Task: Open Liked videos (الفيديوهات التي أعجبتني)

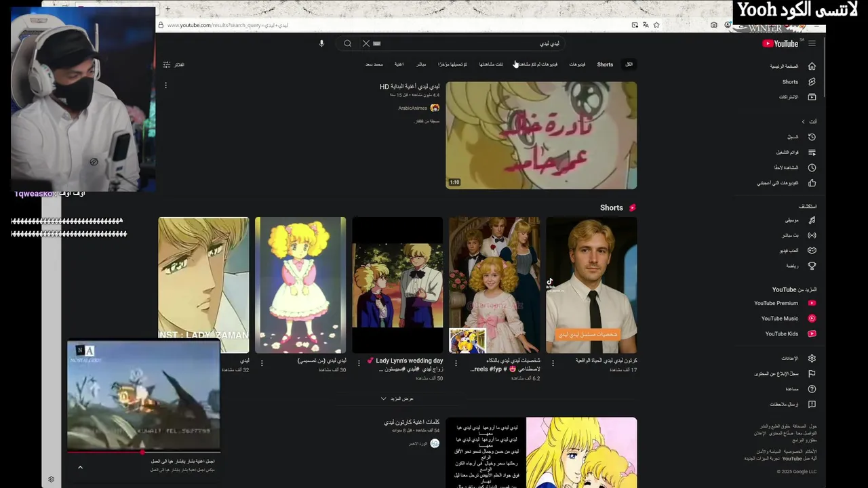Action: pyautogui.click(x=786, y=183)
